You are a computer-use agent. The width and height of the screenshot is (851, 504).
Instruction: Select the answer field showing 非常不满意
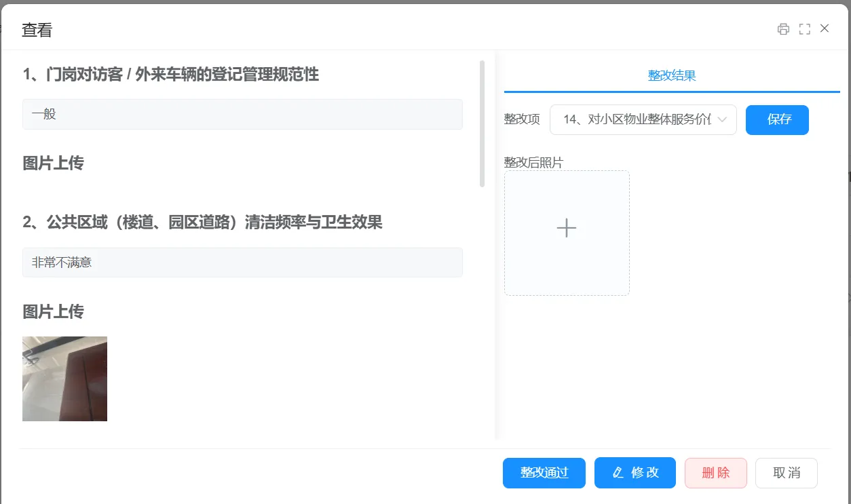[242, 263]
